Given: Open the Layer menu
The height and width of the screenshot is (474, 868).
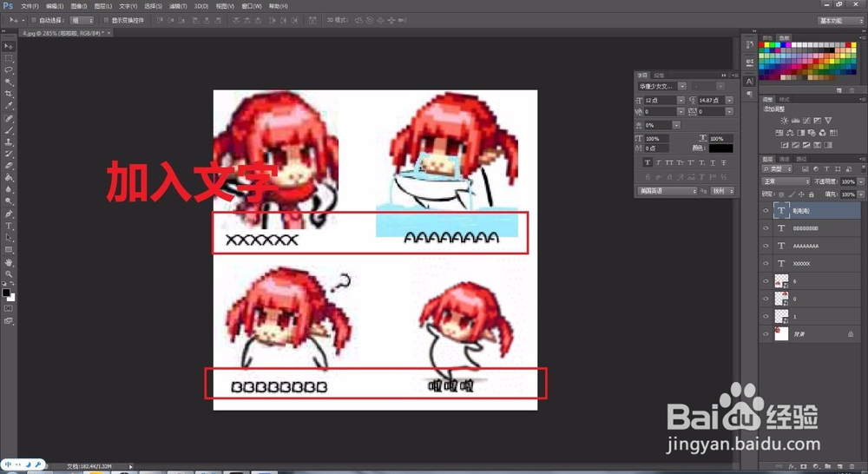Looking at the screenshot, I should (103, 6).
